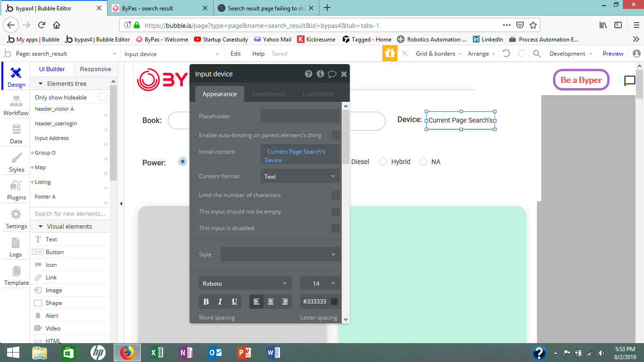The height and width of the screenshot is (362, 644).
Task: Open the Development version dropdown
Action: point(571,54)
